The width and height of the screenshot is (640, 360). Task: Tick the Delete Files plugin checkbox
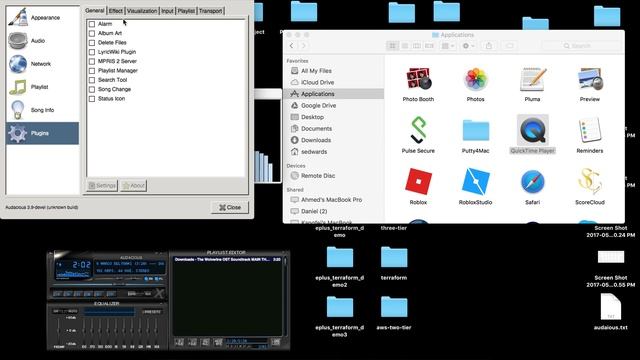92,43
